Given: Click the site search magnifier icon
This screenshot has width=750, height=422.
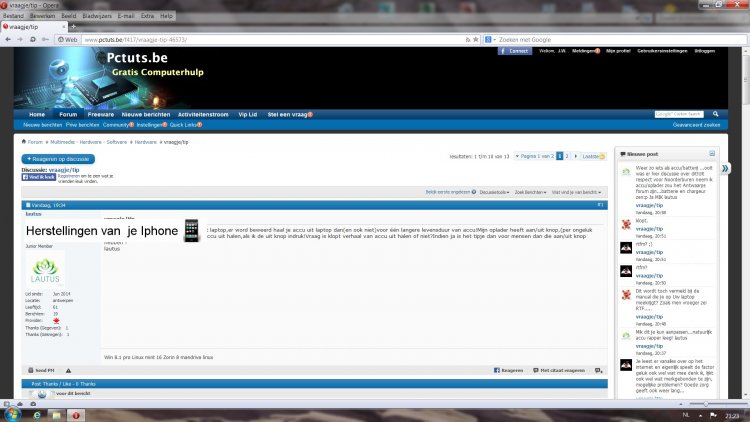Looking at the screenshot, I should pos(716,114).
